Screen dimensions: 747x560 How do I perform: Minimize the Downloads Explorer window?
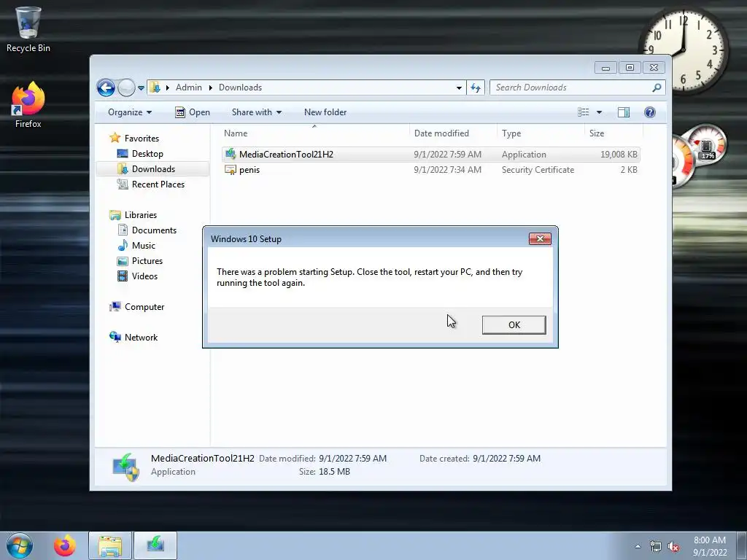tap(605, 68)
